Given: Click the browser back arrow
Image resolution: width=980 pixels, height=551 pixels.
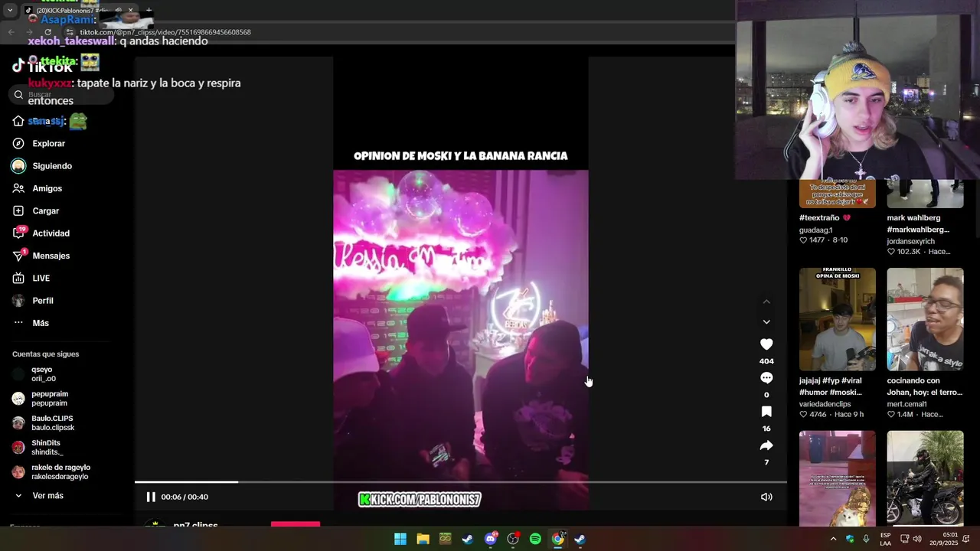Looking at the screenshot, I should click(x=11, y=32).
